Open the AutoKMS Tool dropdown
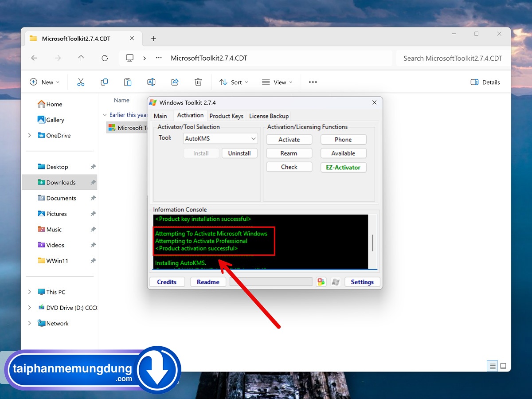The width and height of the screenshot is (532, 399). [220, 139]
